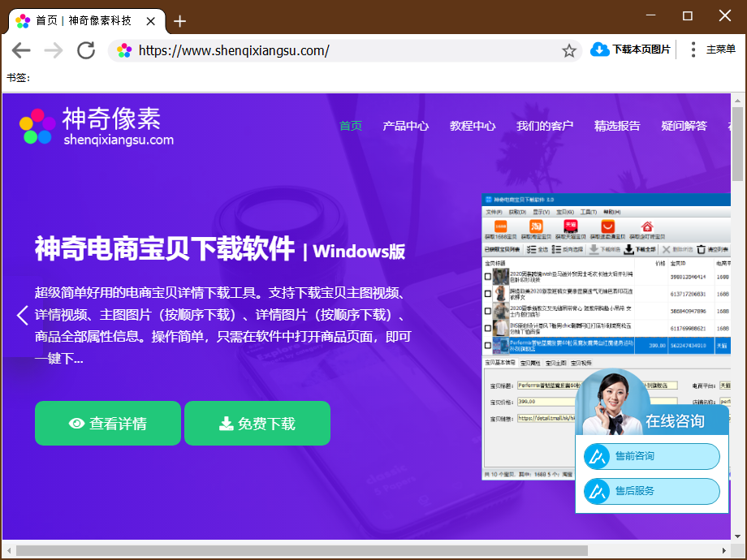This screenshot has width=747, height=560.
Task: Click the scrollbar up arrow
Action: click(x=737, y=101)
